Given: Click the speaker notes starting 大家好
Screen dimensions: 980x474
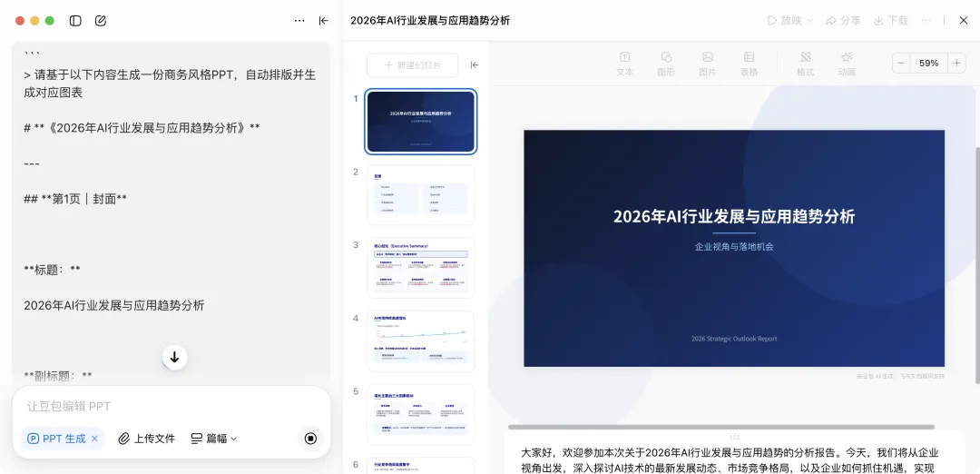Looking at the screenshot, I should pos(730,460).
